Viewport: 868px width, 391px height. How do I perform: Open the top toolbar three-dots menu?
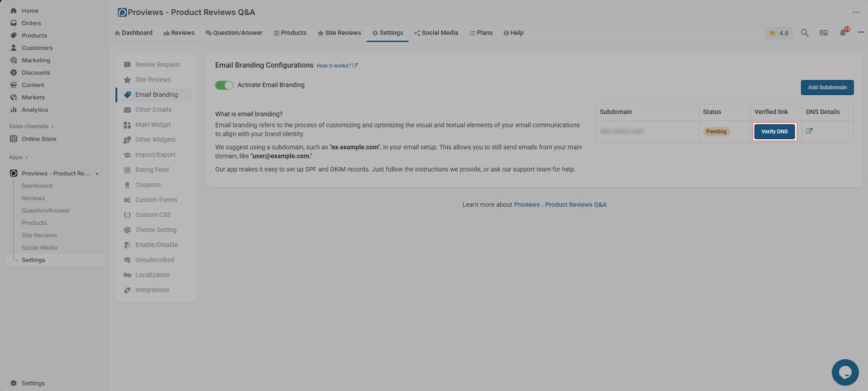click(861, 32)
